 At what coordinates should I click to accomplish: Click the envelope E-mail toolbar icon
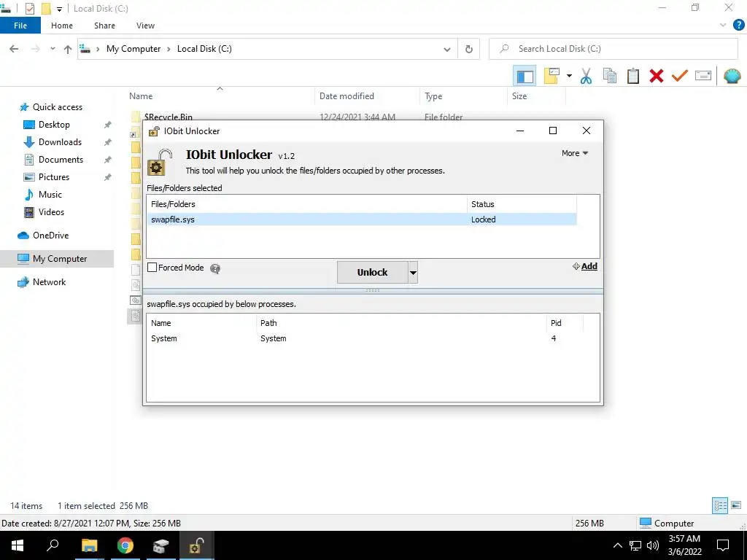[703, 76]
